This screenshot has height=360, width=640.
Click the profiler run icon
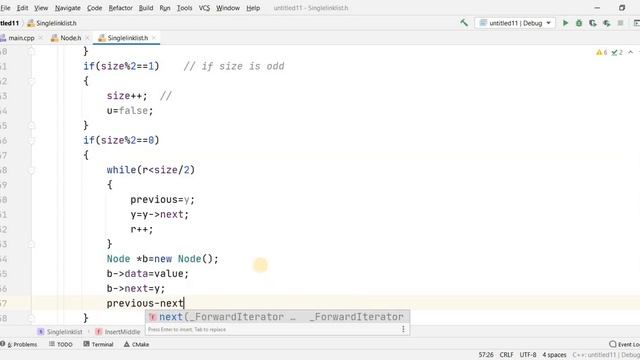click(607, 23)
